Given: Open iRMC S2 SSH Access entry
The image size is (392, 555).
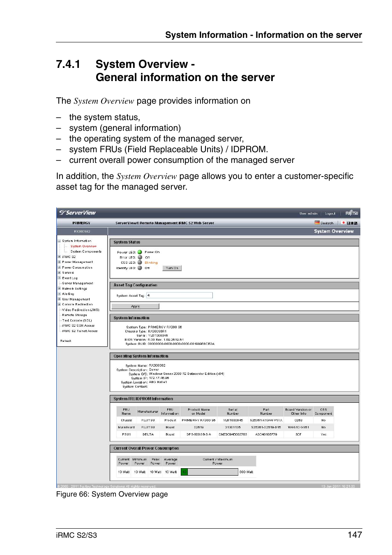Looking at the screenshot, I should point(78,325).
